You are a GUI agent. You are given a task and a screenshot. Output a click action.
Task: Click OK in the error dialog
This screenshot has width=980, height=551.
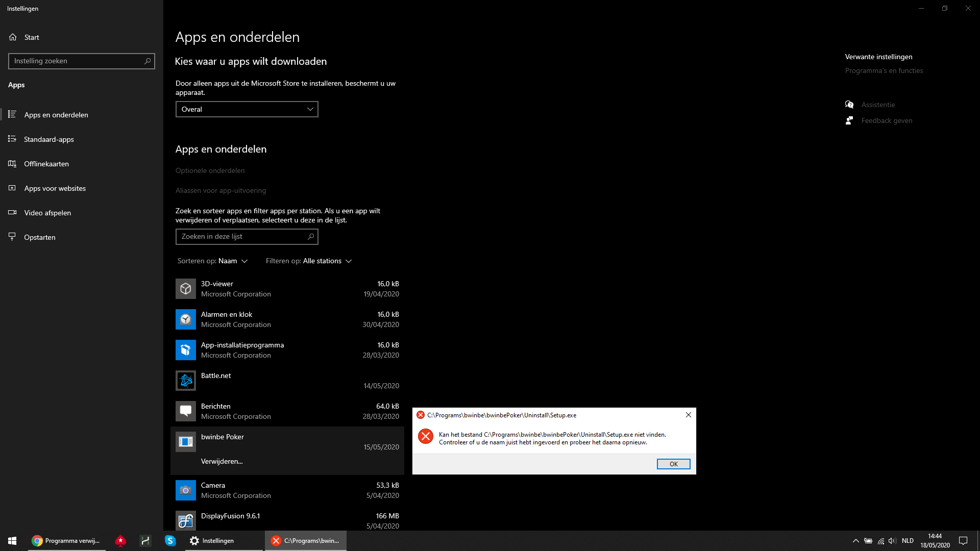(673, 464)
